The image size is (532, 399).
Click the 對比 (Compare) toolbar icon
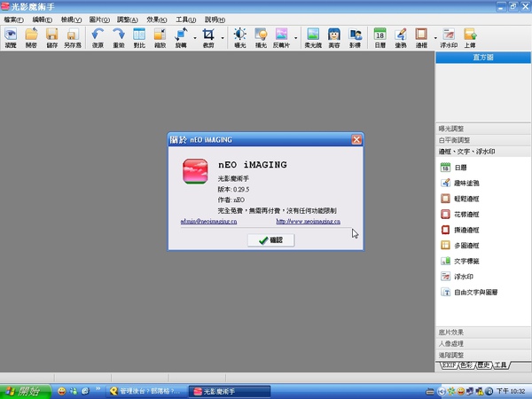[x=139, y=37]
